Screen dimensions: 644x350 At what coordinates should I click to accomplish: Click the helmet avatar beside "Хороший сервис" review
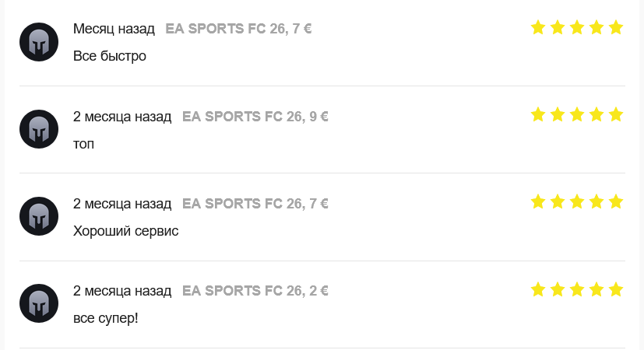tap(39, 216)
